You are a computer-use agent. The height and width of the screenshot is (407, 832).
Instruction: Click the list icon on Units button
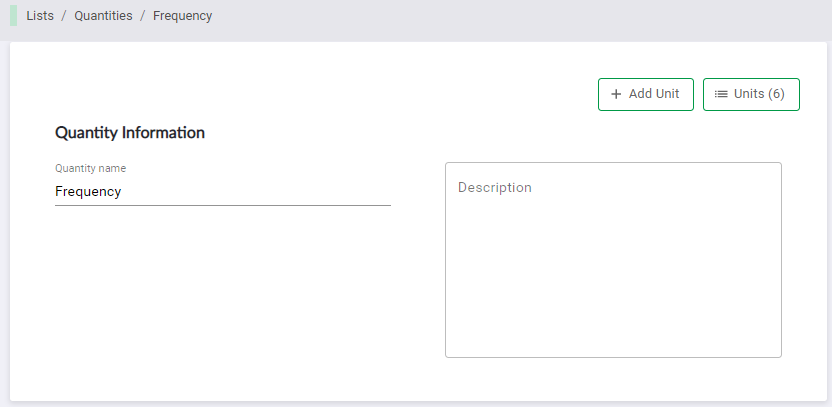(x=721, y=94)
